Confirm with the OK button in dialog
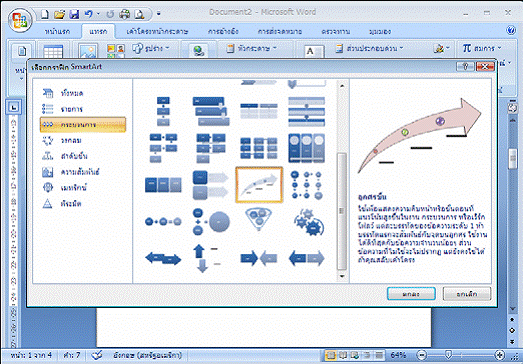The width and height of the screenshot is (523, 364). (411, 294)
